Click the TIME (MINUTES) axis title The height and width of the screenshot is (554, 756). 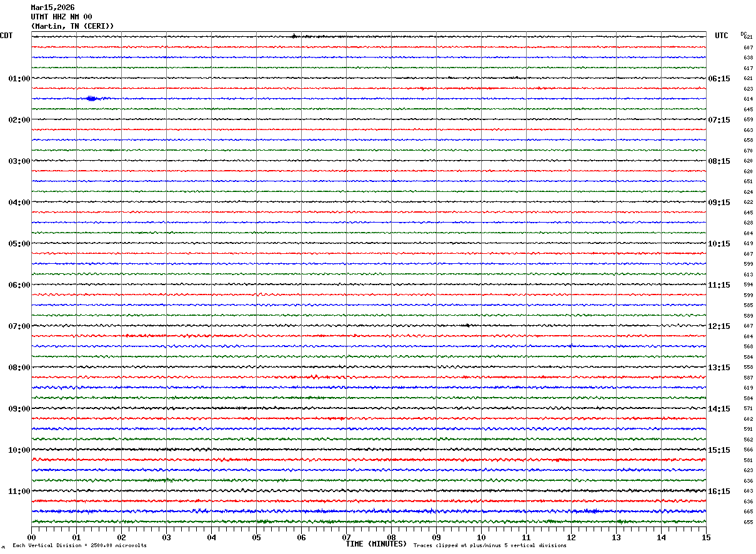point(376,544)
